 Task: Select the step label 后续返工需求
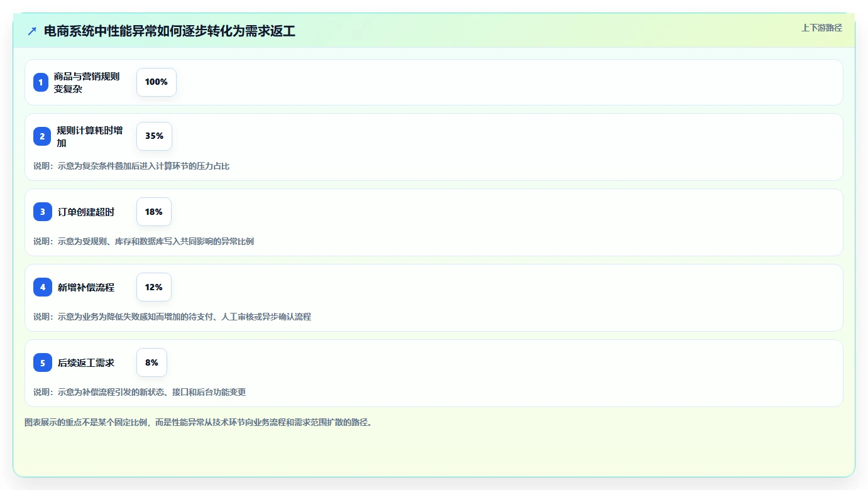coord(86,362)
